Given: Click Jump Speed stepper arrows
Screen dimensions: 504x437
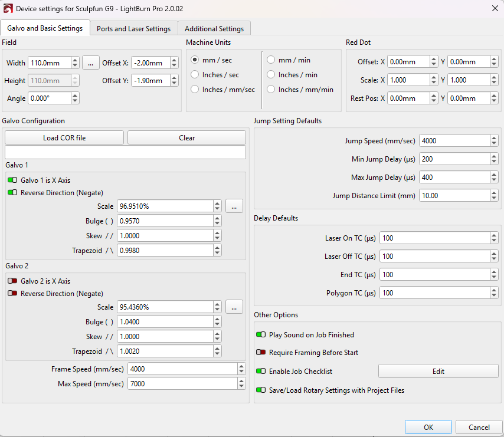Looking at the screenshot, I should tap(493, 141).
